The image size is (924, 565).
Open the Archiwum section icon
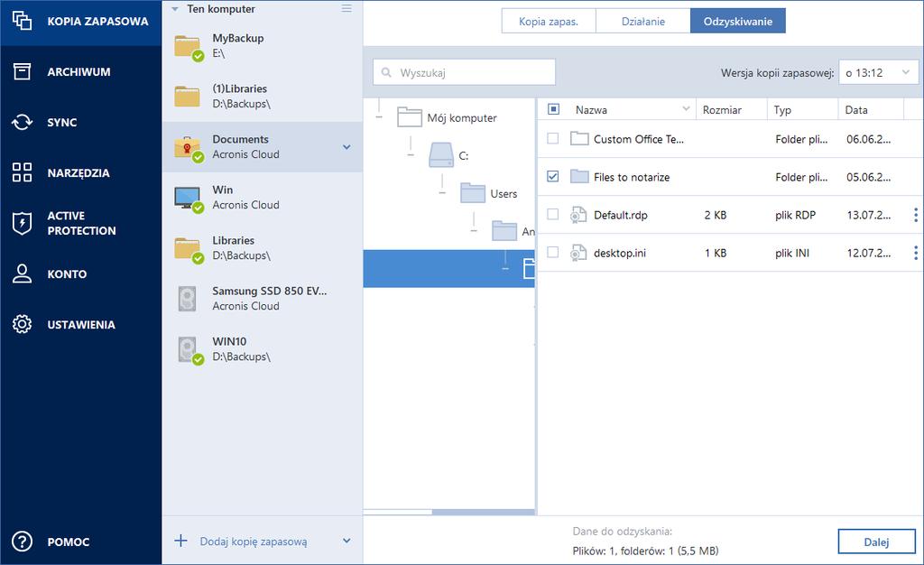click(22, 72)
